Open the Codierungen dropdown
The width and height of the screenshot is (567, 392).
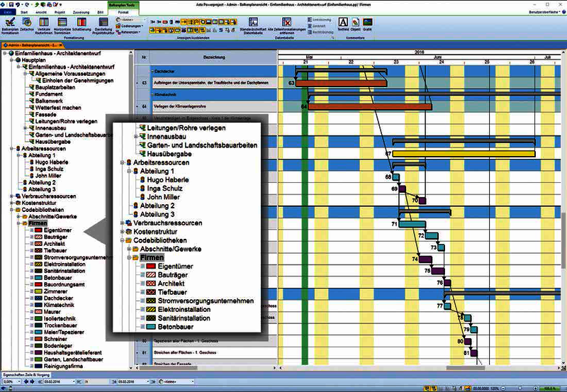click(130, 26)
